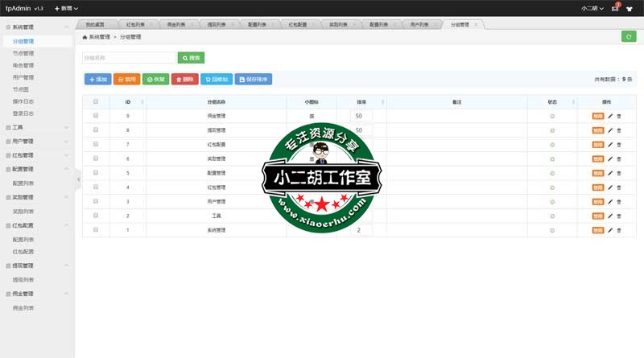Open the 小二胡 user dropdown menu
644x358 pixels.
(592, 8)
